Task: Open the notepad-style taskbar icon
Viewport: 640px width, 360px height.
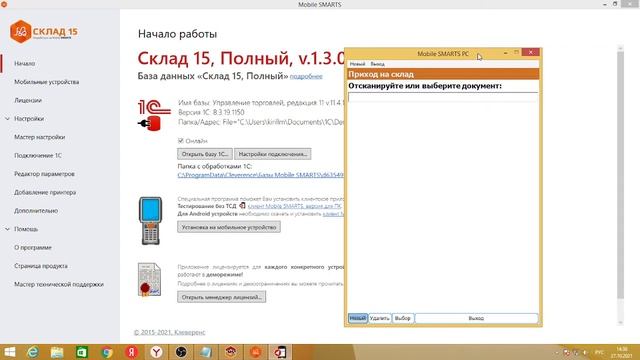Action: click(206, 352)
